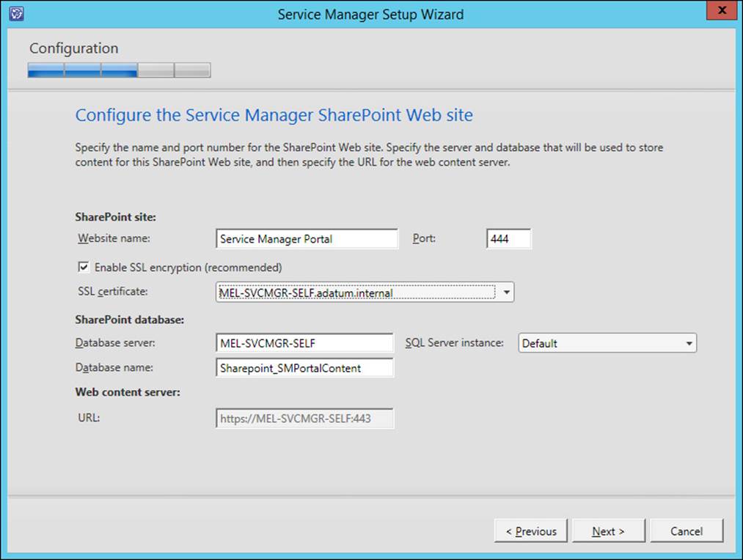Image resolution: width=743 pixels, height=560 pixels.
Task: Click the Configuration progress bar
Action: [119, 70]
